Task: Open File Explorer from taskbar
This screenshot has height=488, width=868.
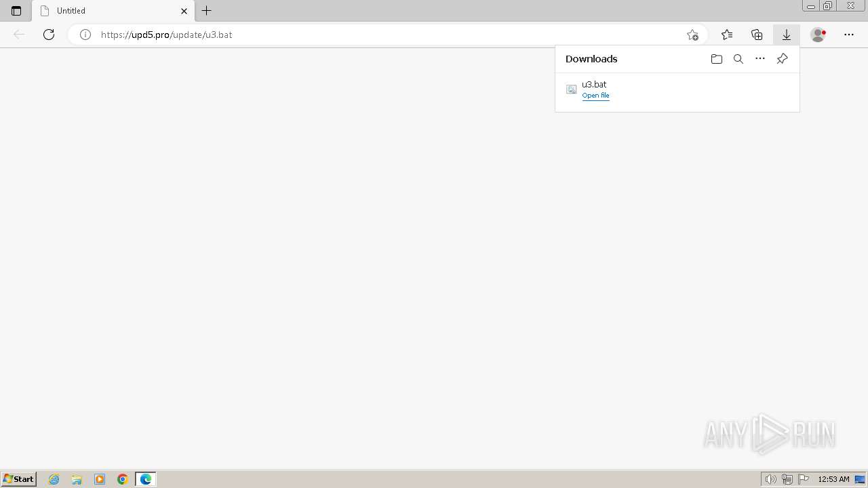Action: tap(77, 479)
